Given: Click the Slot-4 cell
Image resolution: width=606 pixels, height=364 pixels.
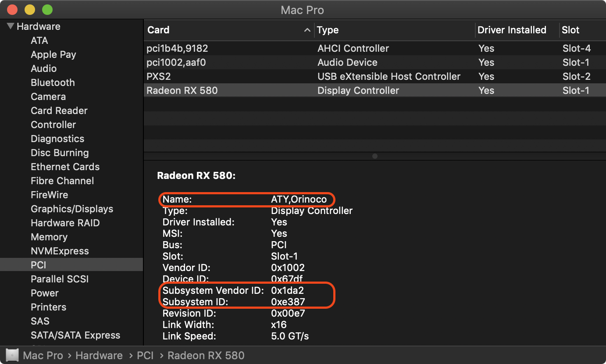Looking at the screenshot, I should click(x=577, y=48).
